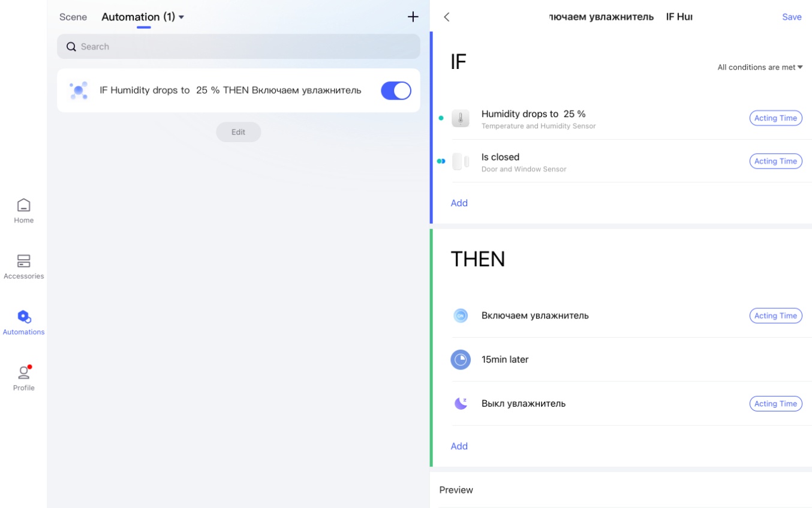Image resolution: width=812 pixels, height=508 pixels.
Task: Click the plus icon to add automation
Action: point(413,17)
